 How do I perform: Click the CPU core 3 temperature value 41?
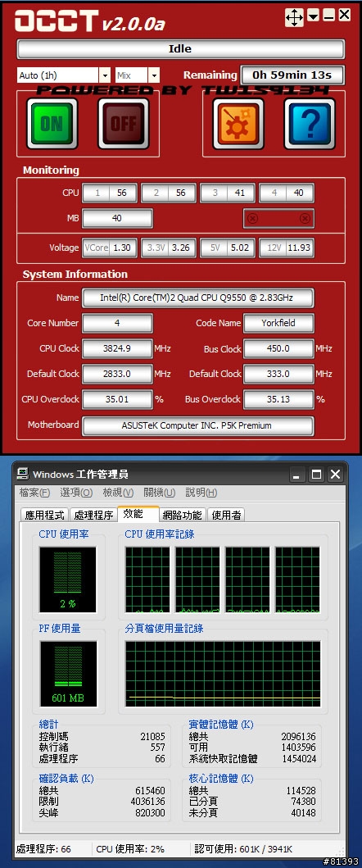point(240,193)
